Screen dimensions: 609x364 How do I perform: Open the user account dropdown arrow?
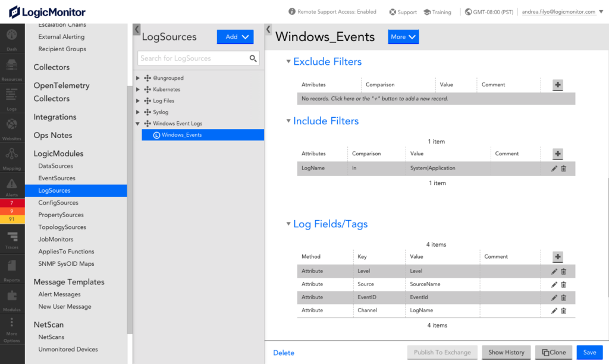601,12
